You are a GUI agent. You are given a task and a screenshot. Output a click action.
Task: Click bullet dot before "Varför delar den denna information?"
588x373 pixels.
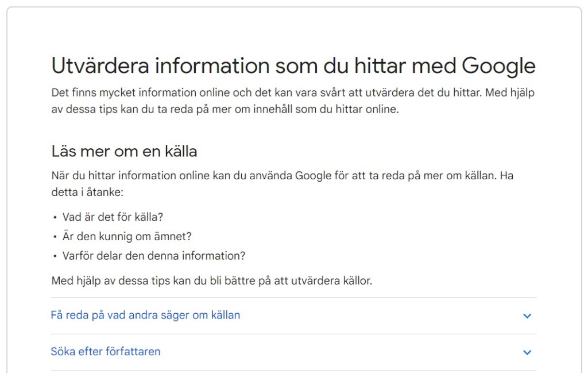55,256
